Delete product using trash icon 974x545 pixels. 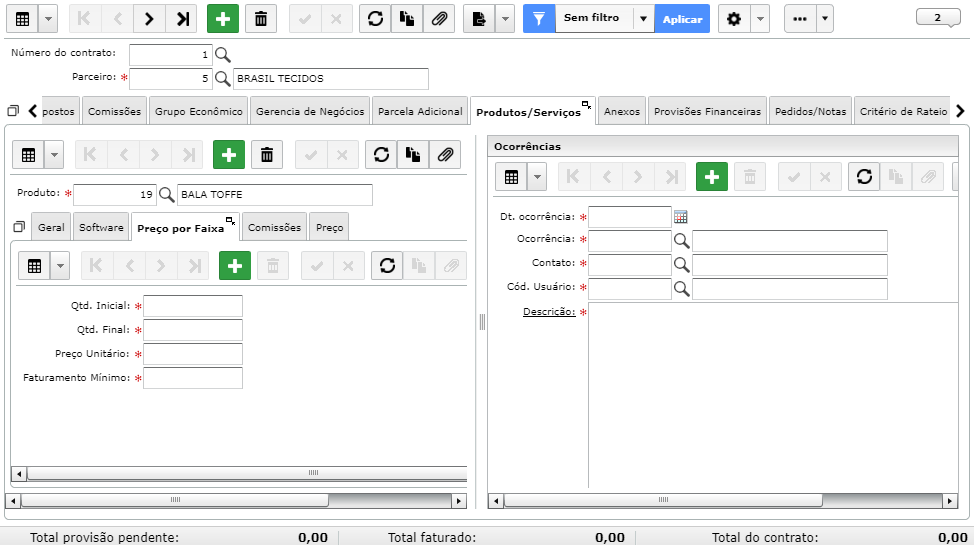pyautogui.click(x=267, y=155)
